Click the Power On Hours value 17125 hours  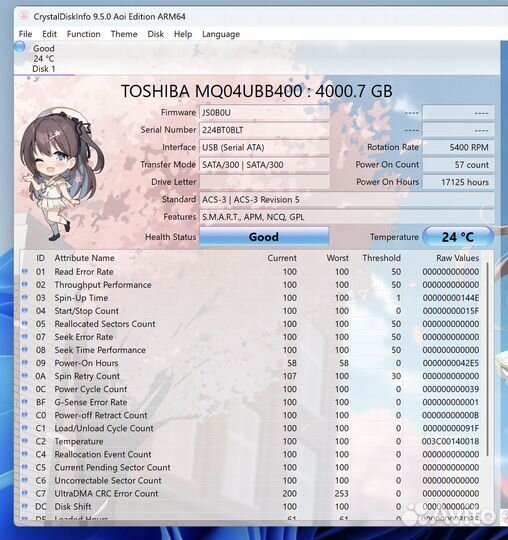tap(458, 182)
